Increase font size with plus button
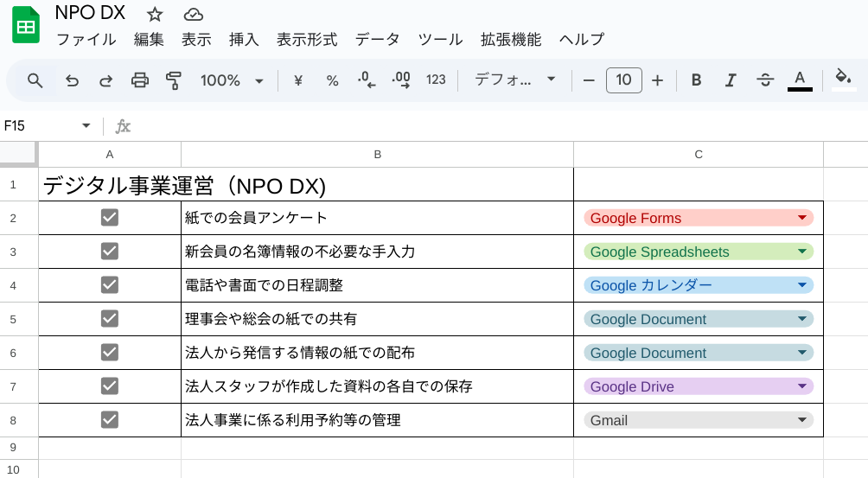 pyautogui.click(x=657, y=80)
